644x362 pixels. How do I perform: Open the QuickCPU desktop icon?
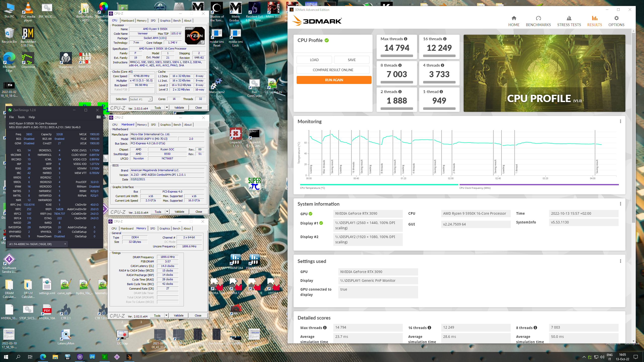tap(235, 312)
